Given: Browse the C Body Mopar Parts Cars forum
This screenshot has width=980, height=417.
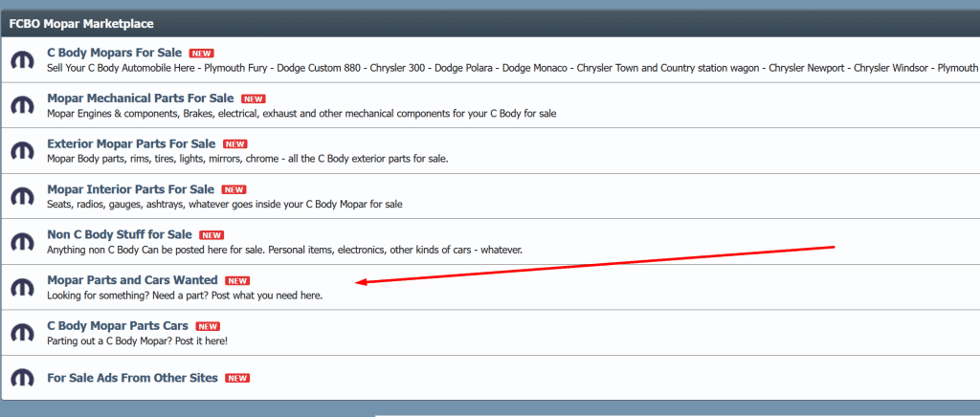Looking at the screenshot, I should coord(118,326).
